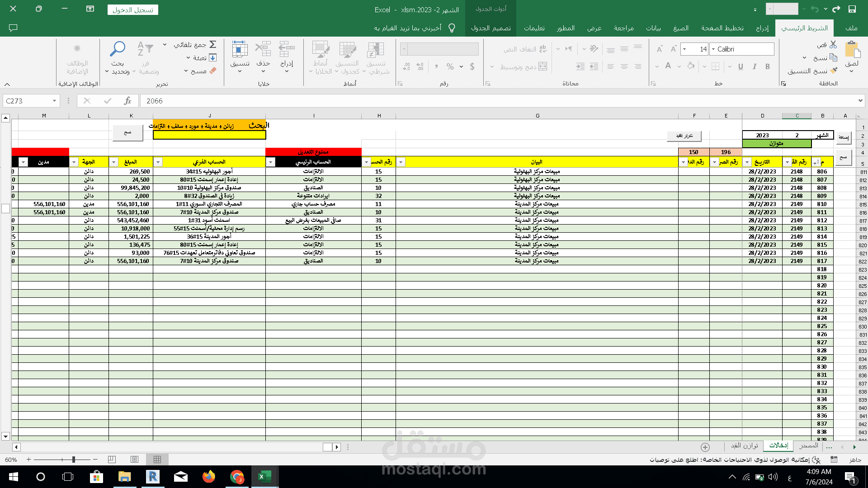
Task: Open Sort & Filter (فرز وتصفية) icon
Action: click(145, 49)
